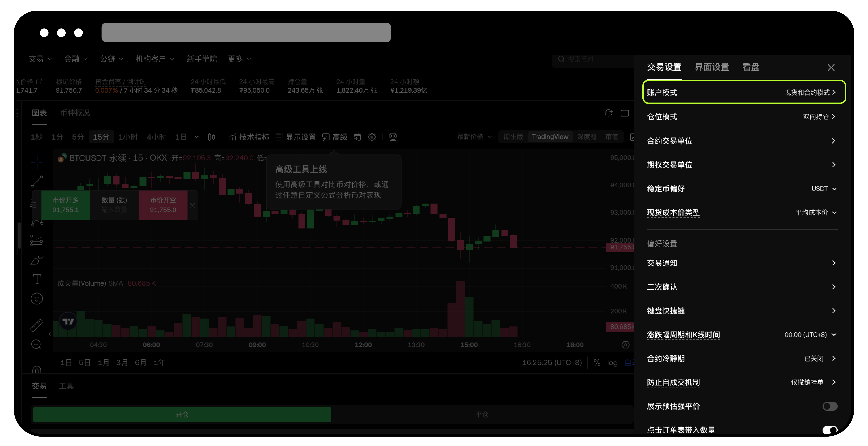This screenshot has height=446, width=868.
Task: Click the candlestick chart type icon
Action: (x=211, y=137)
